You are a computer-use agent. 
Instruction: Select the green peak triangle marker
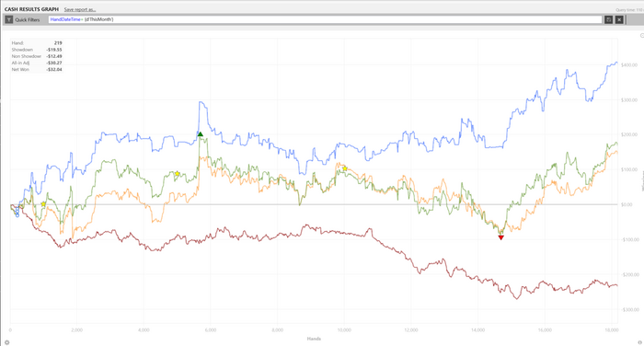(x=200, y=134)
